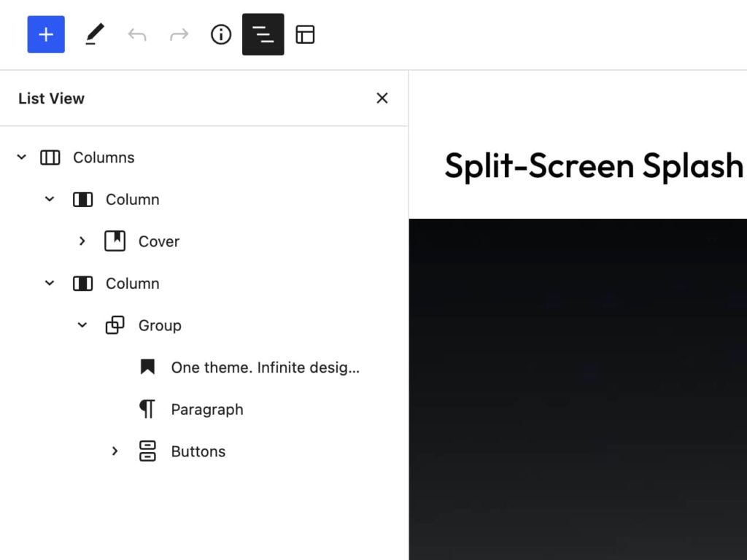747x560 pixels.
Task: Select the Edit pencil tool
Action: tap(93, 34)
